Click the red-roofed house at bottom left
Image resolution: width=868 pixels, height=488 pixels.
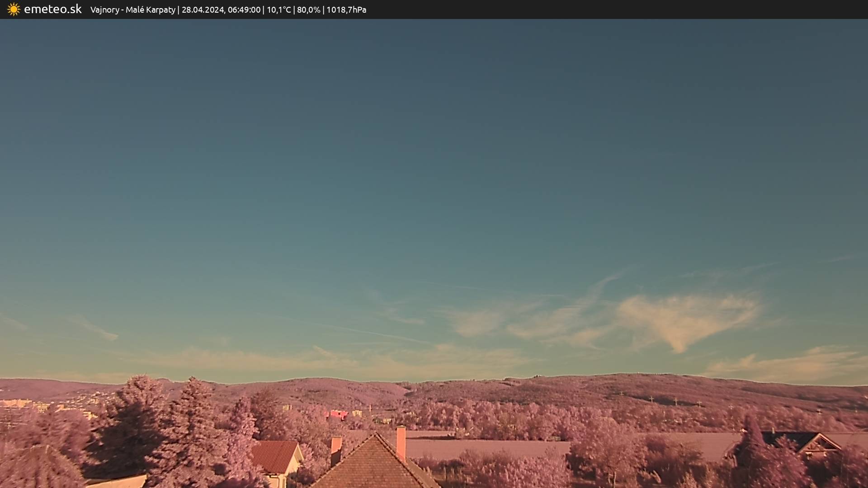tap(274, 456)
